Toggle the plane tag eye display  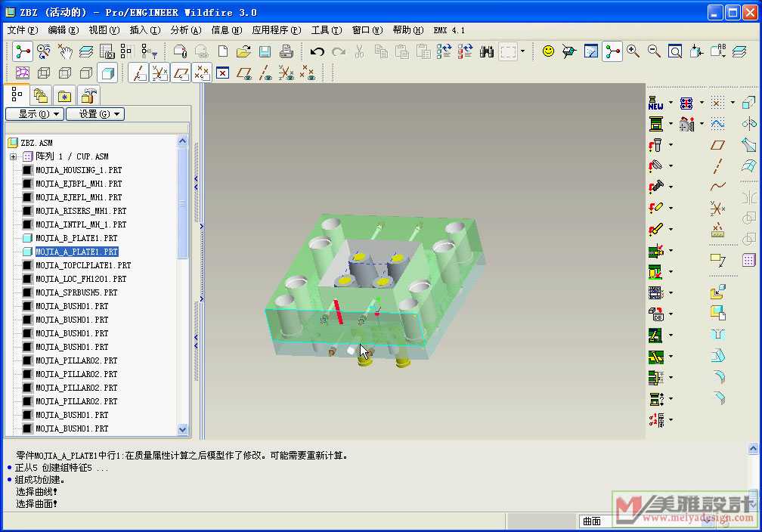[x=244, y=73]
